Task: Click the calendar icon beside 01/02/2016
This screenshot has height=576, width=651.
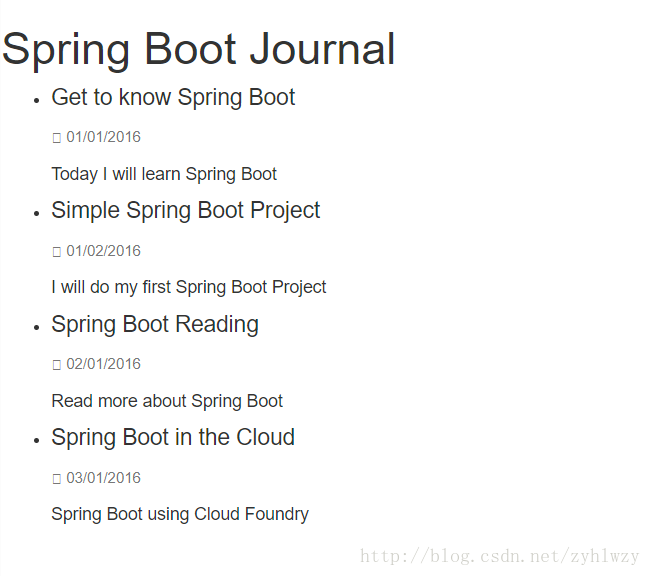Action: tap(57, 252)
